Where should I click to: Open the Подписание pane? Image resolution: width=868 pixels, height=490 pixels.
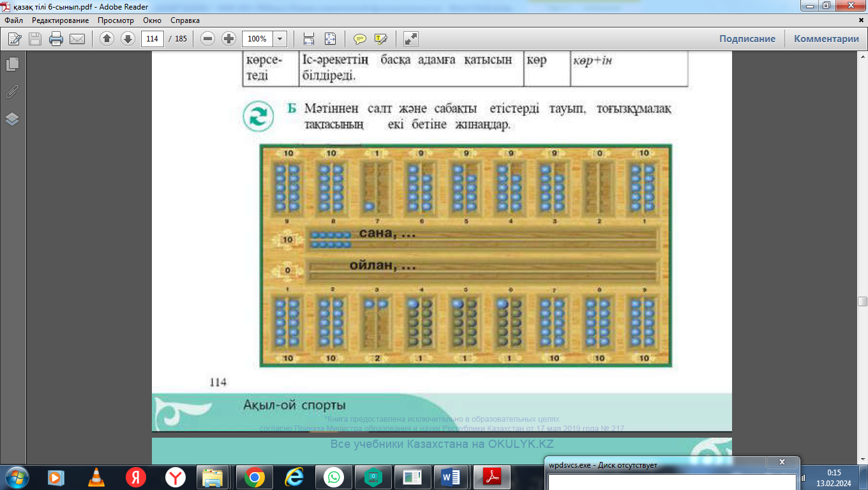pos(747,38)
